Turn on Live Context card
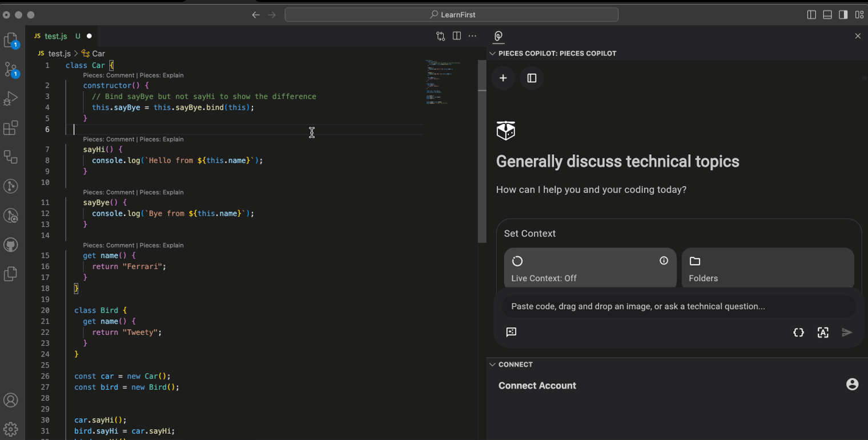 [x=590, y=268]
